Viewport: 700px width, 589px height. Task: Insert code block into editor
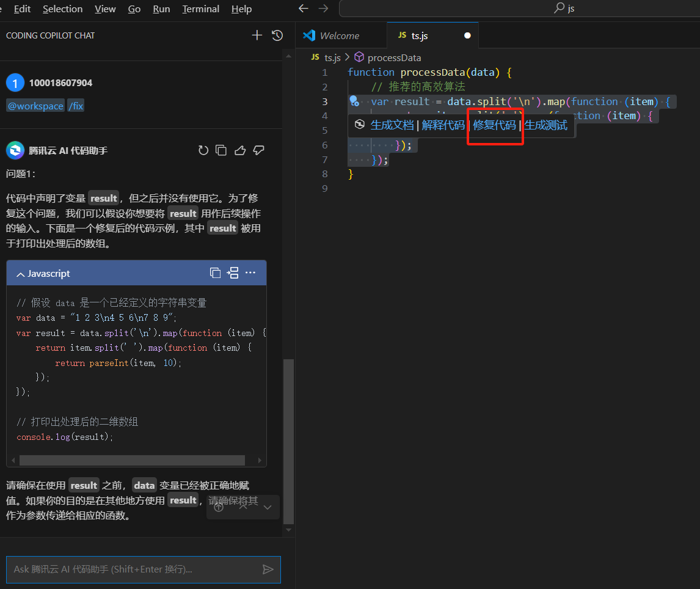(x=233, y=273)
